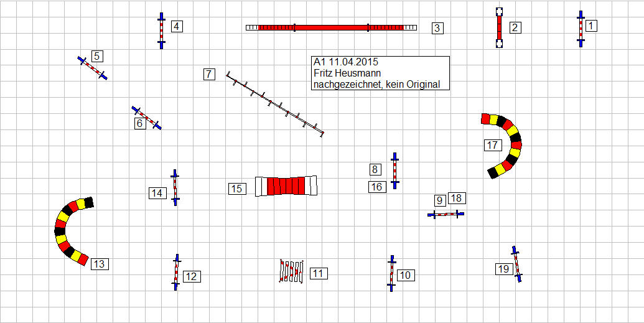Screen dimensions: 644x323
Task: Select the curved tunnel labeled 13
Action: (x=65, y=230)
